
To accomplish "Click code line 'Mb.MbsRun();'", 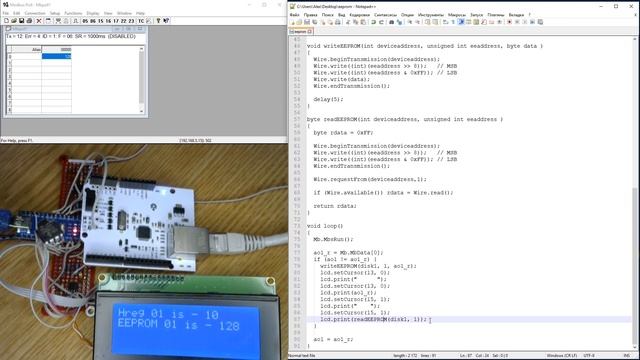I will (333, 239).
